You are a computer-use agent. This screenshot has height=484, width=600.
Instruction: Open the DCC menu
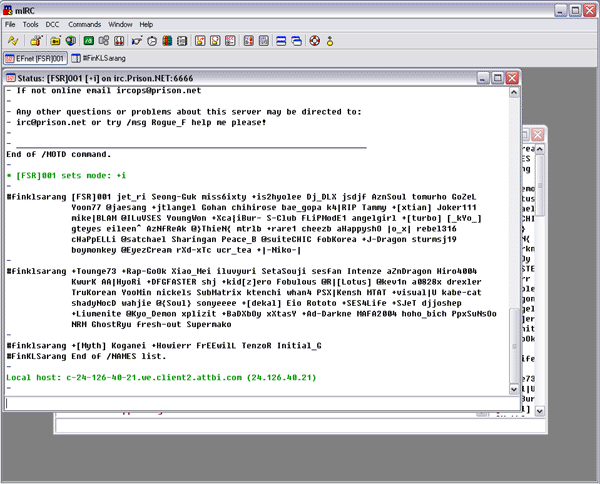click(x=52, y=24)
